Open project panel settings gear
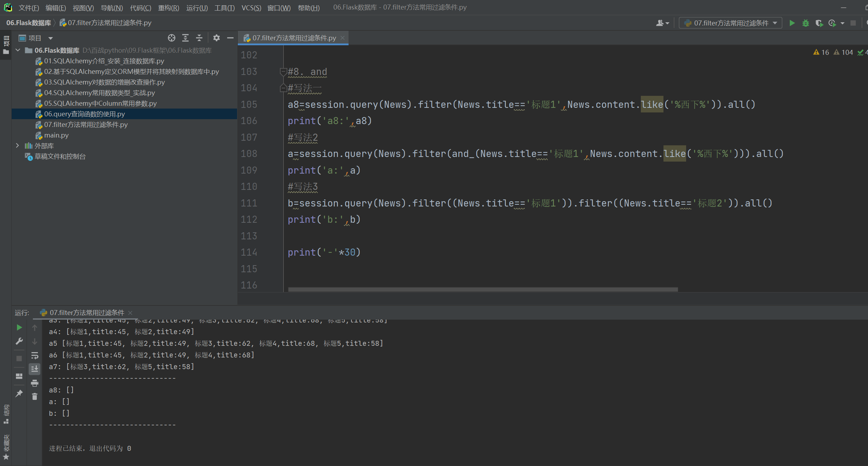Image resolution: width=868 pixels, height=466 pixels. tap(217, 38)
